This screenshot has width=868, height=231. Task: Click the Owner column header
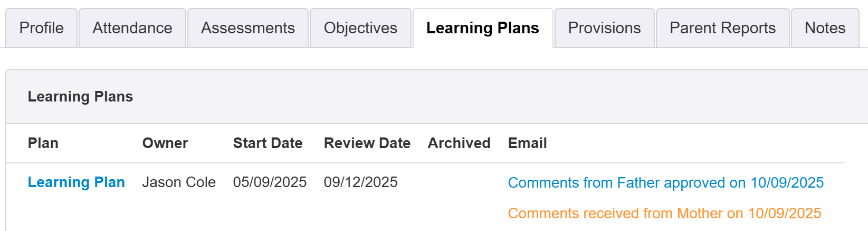[x=165, y=143]
